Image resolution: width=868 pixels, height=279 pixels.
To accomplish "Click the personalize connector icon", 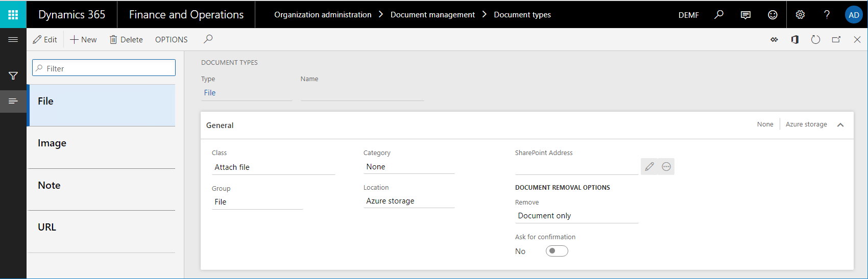I will 774,39.
